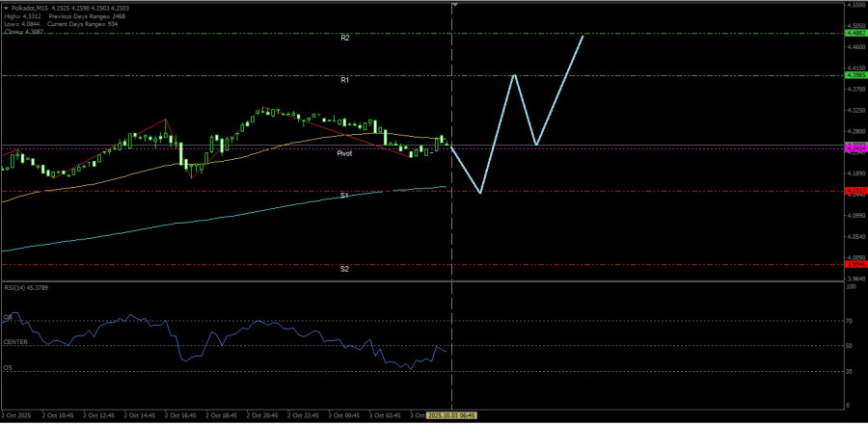Click the CENTER level label in RSI
The width and height of the screenshot is (868, 424).
click(x=15, y=342)
